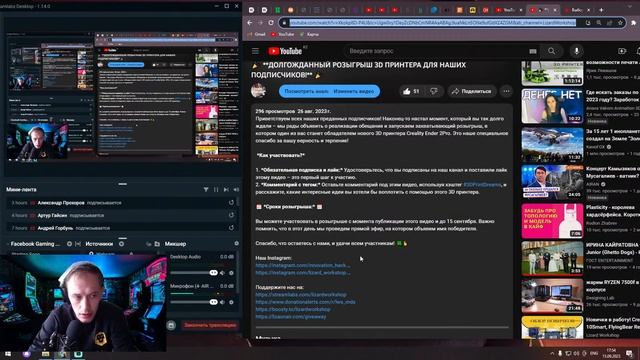Open Mixer panel settings gear
Screen dimensions: 640x360
[236, 243]
